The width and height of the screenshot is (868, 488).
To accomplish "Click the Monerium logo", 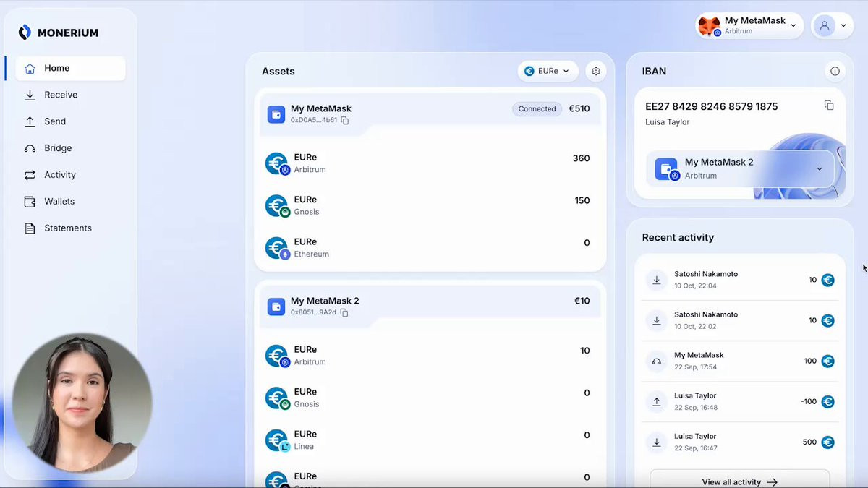I will [x=58, y=33].
